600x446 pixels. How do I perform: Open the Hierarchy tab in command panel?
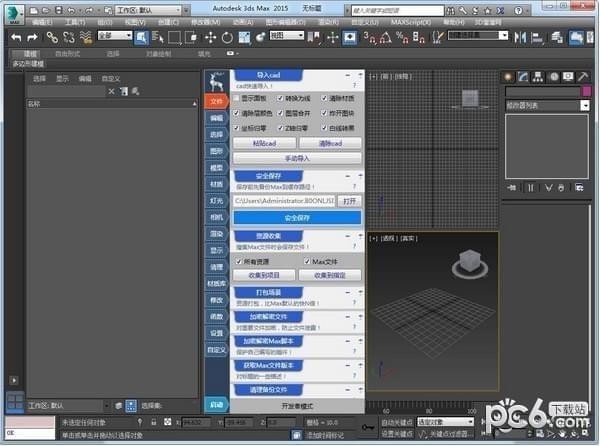coord(536,77)
